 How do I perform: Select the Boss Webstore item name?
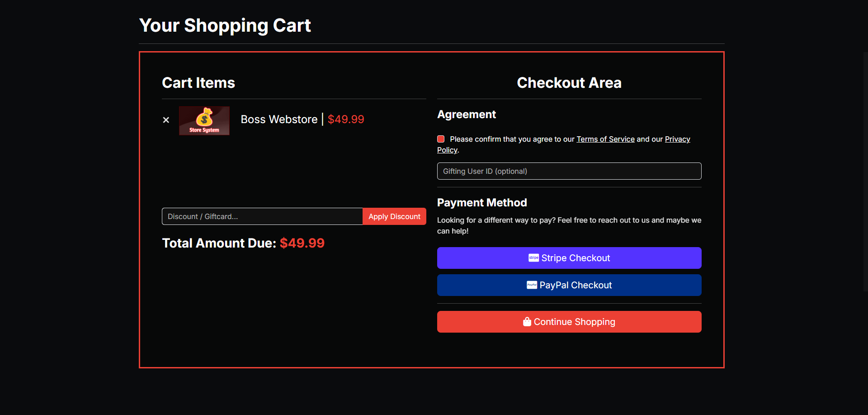[279, 119]
